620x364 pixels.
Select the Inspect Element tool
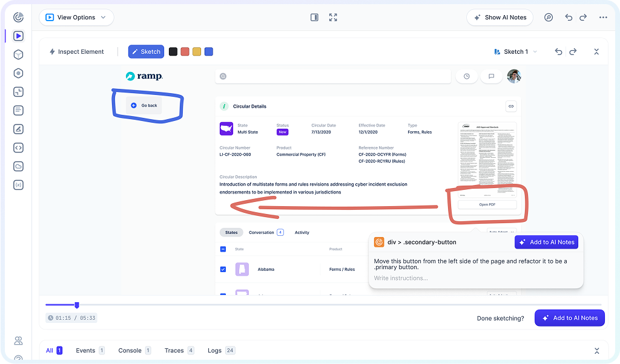[x=77, y=51]
